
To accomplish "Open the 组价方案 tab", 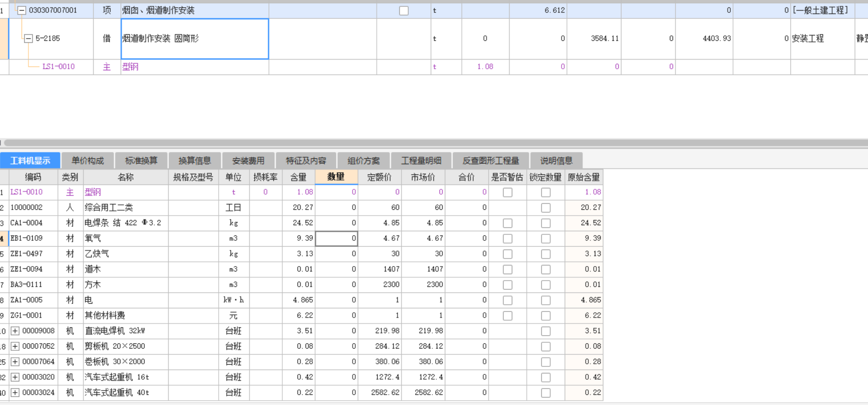I will point(364,160).
